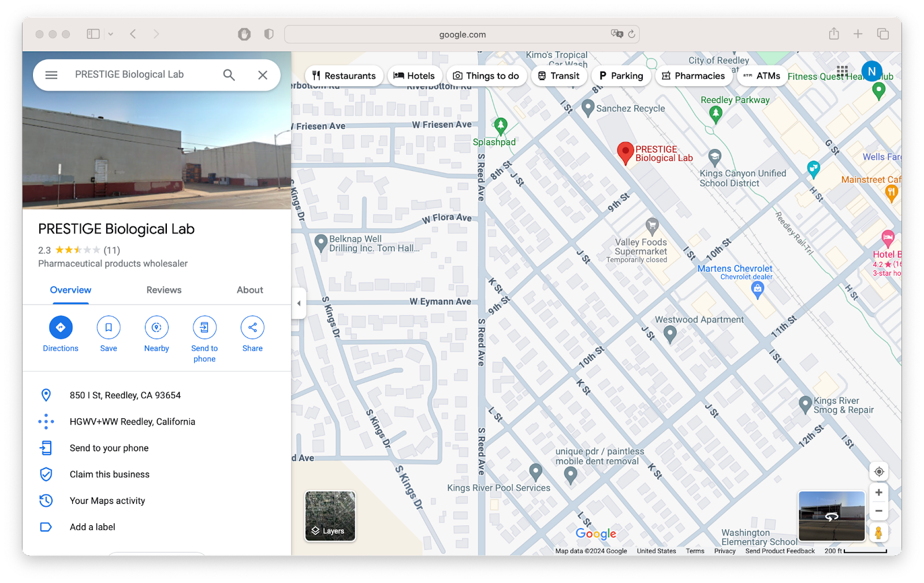Click the Save bookmark icon

pos(109,328)
